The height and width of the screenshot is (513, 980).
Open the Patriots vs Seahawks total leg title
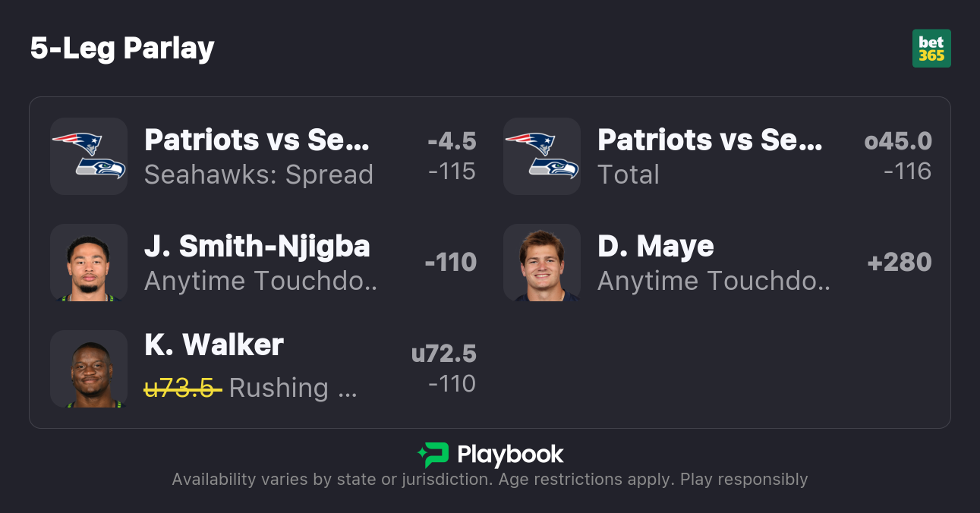(x=710, y=140)
